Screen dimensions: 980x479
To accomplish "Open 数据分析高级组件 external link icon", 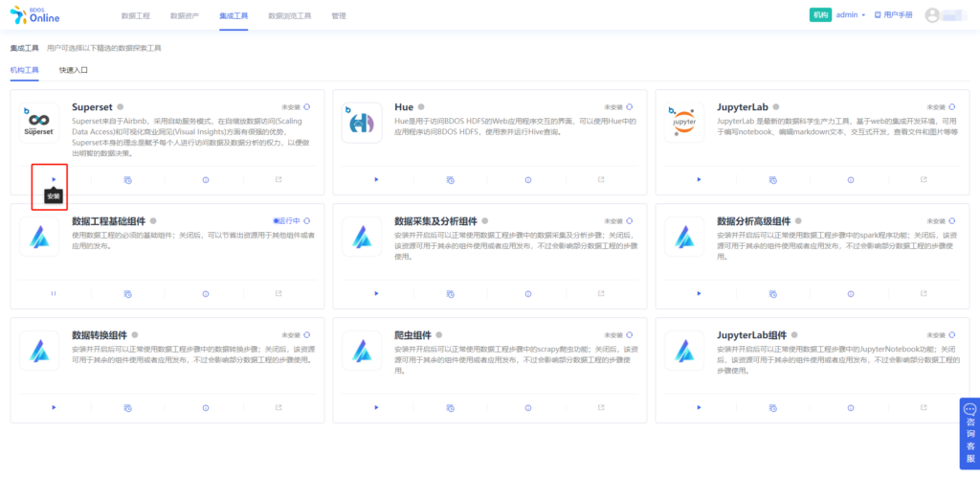I will click(x=924, y=293).
